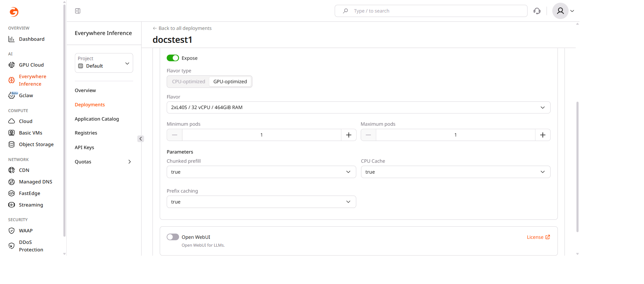Select CPU-optimized flavor type
Screen dimensions: 644x284
pyautogui.click(x=189, y=82)
